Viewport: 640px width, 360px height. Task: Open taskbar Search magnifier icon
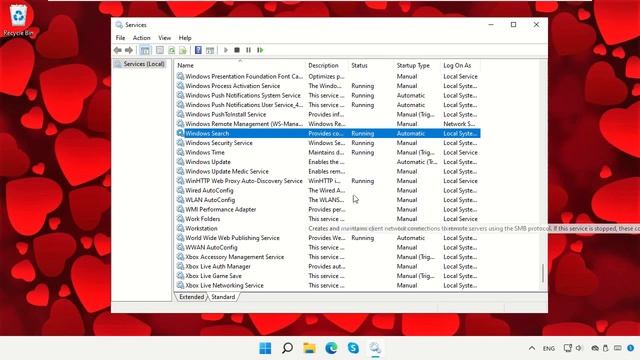287,348
